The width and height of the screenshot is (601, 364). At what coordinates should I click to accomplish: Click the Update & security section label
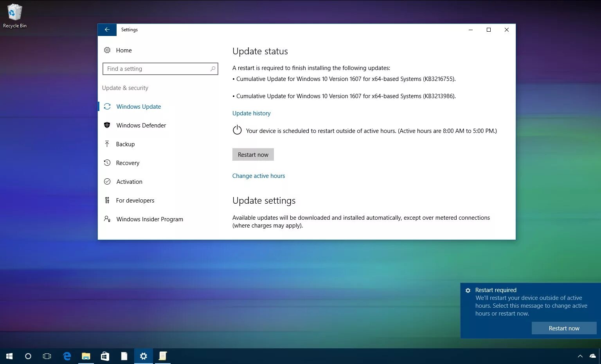point(125,88)
